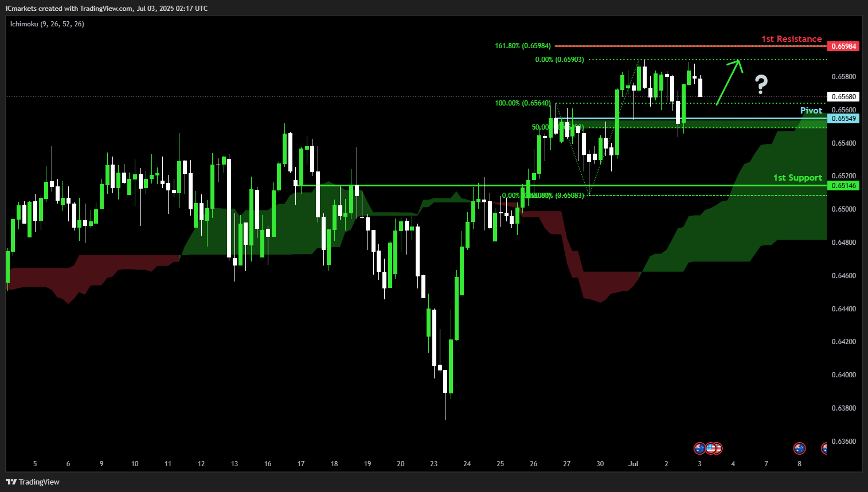Click the '30' date label on time axis
Screen dimensions: 868x492
coord(600,464)
